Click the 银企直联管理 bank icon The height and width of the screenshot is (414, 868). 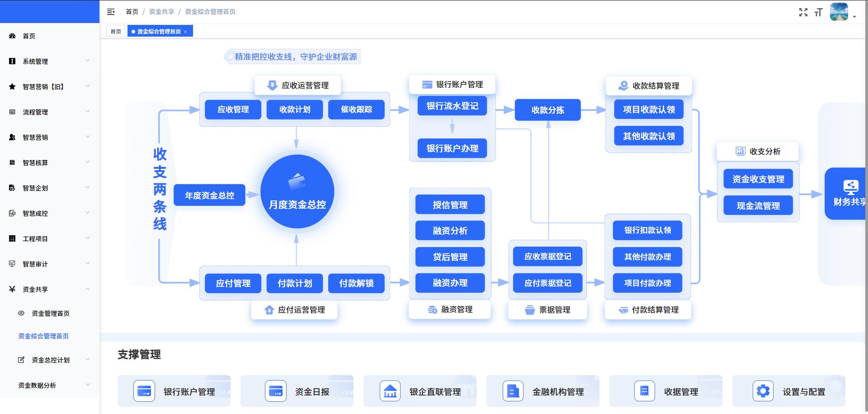[390, 391]
